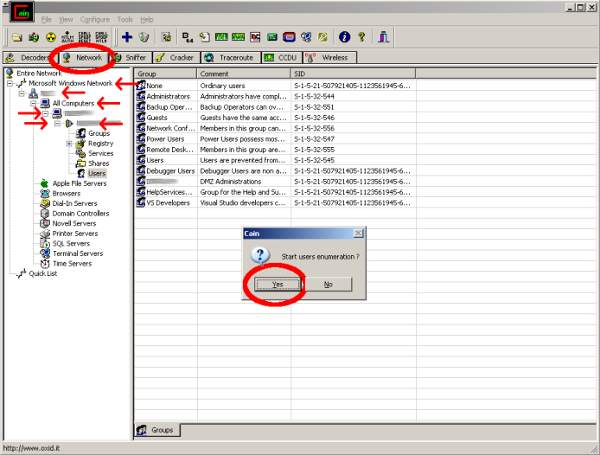Screen dimensions: 600x455
Task: Open the yellow question mark Help icon
Action: [x=362, y=37]
